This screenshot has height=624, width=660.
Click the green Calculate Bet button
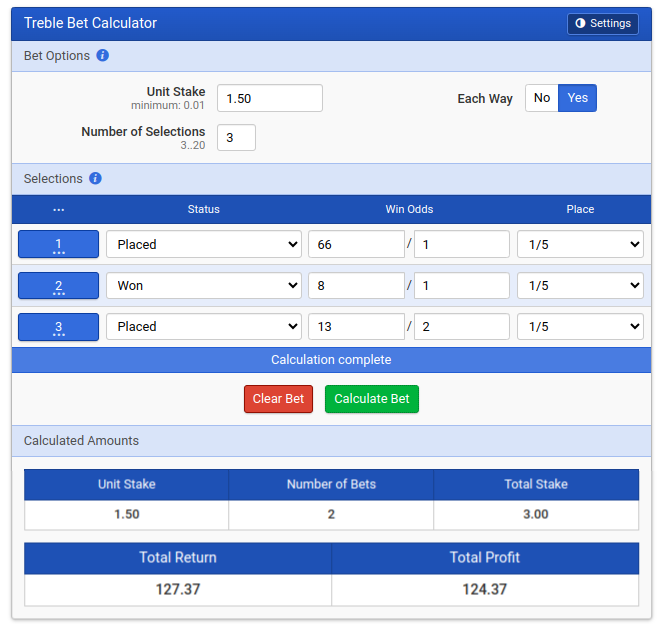372,399
